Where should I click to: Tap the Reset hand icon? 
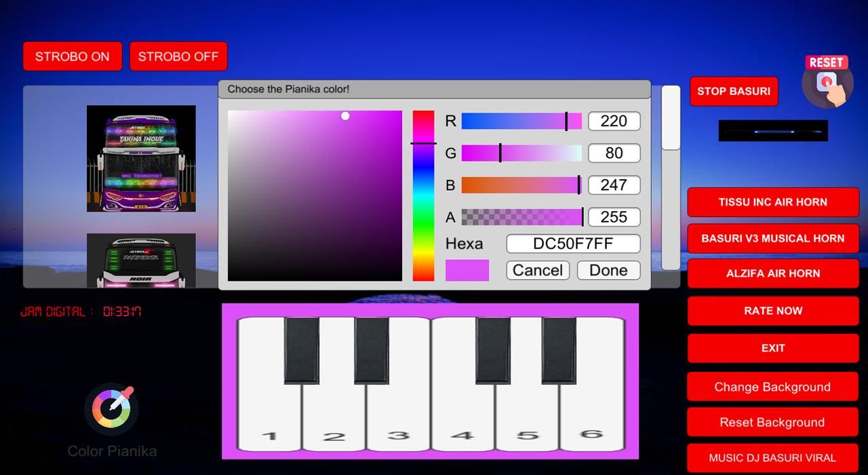point(827,81)
